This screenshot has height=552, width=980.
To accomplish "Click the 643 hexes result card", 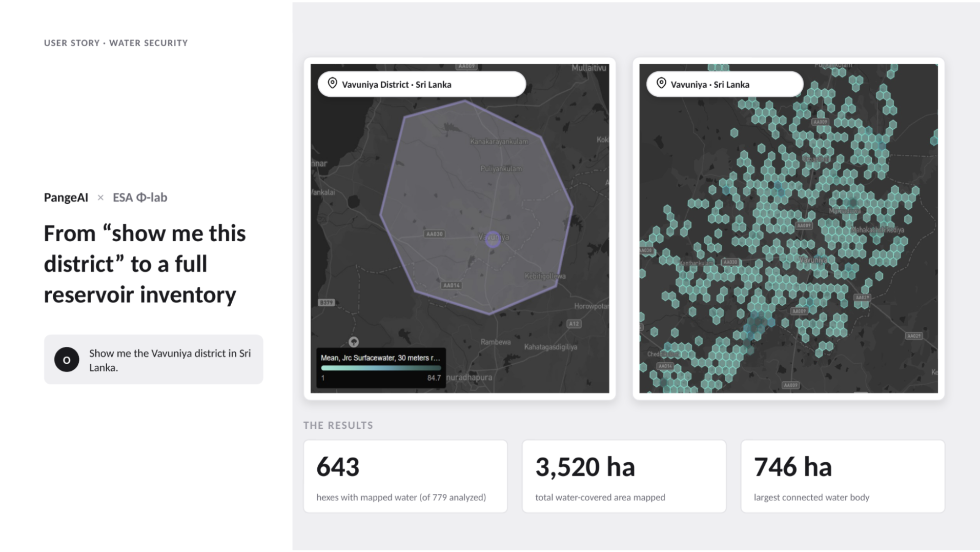I will tap(405, 476).
